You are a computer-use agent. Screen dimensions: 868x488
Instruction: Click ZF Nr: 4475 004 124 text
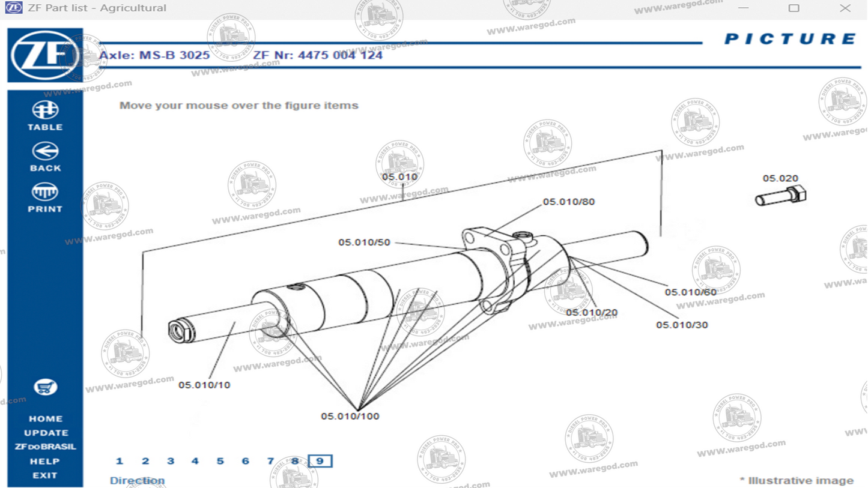pos(318,55)
